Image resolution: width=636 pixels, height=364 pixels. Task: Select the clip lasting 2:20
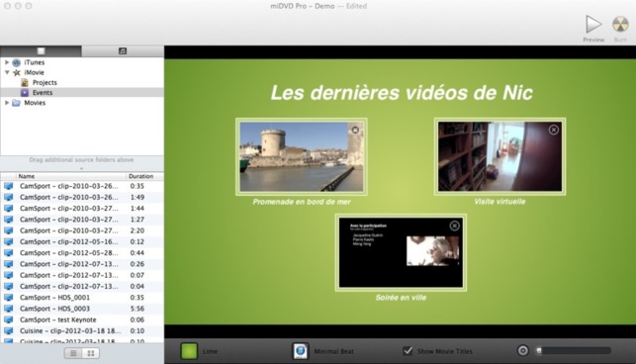tap(82, 230)
